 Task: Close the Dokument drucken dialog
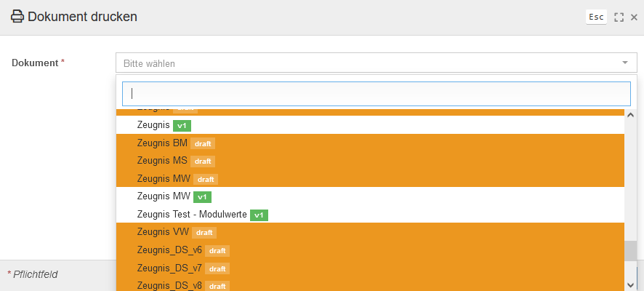click(634, 17)
